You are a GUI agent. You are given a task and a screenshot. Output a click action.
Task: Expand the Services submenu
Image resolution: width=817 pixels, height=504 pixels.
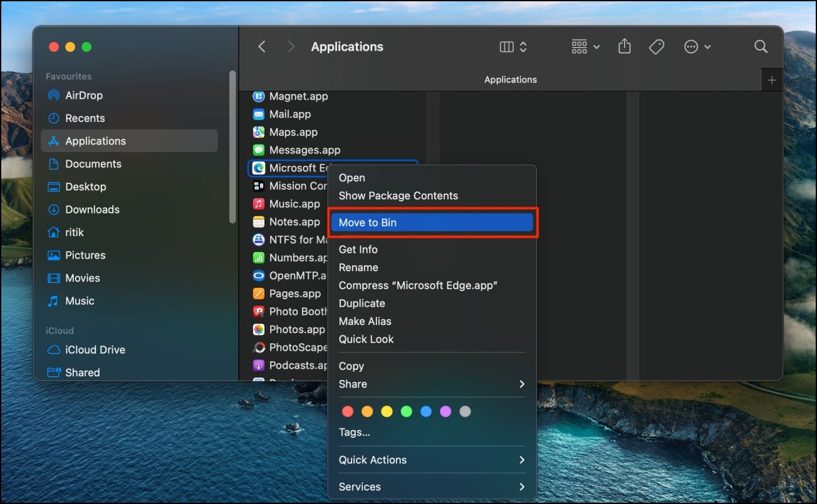432,486
